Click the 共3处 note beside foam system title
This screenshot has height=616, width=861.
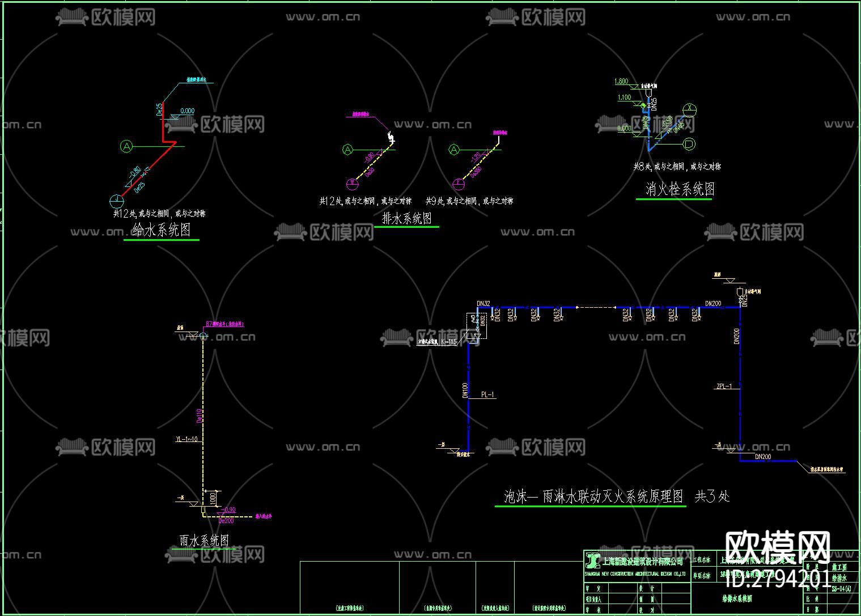click(x=712, y=496)
